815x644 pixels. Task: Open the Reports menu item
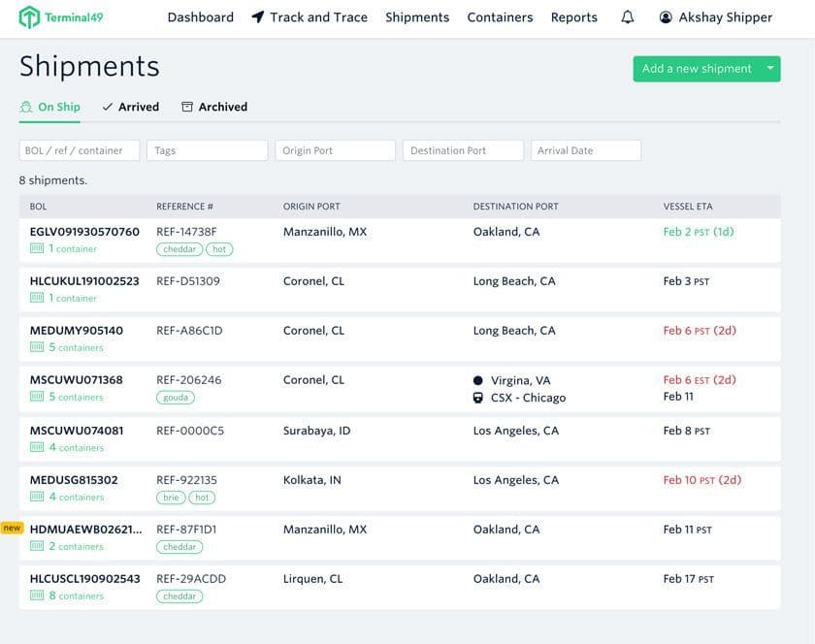pos(573,17)
